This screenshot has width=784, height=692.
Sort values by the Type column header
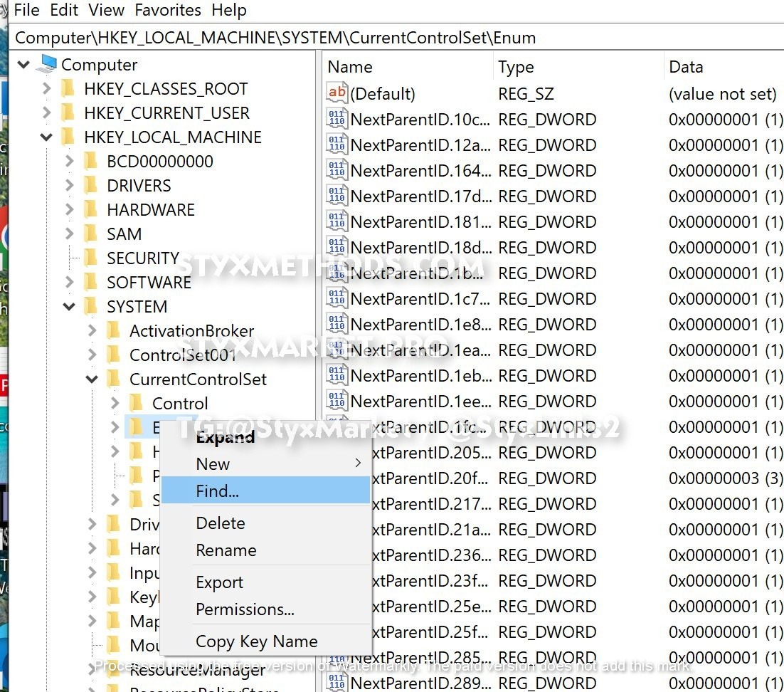(x=579, y=66)
